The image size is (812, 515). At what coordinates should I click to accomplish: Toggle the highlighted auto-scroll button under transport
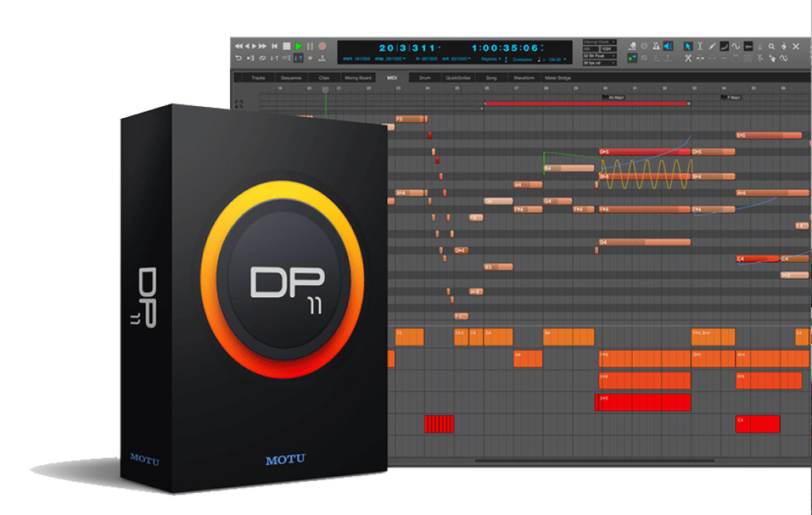tap(298, 58)
